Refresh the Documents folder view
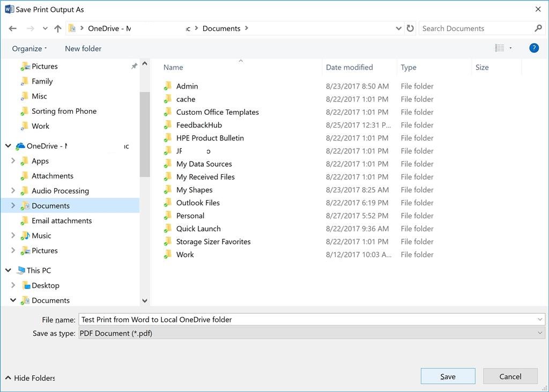Viewport: 549px width, 392px height. pyautogui.click(x=410, y=28)
